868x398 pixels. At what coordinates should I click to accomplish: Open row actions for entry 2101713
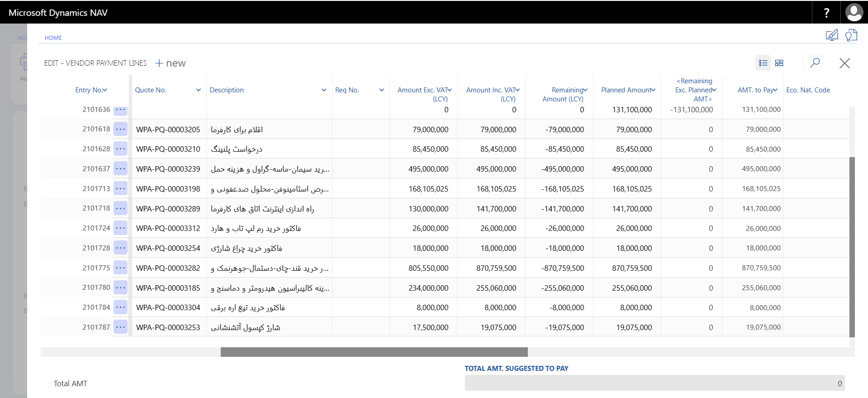point(120,188)
